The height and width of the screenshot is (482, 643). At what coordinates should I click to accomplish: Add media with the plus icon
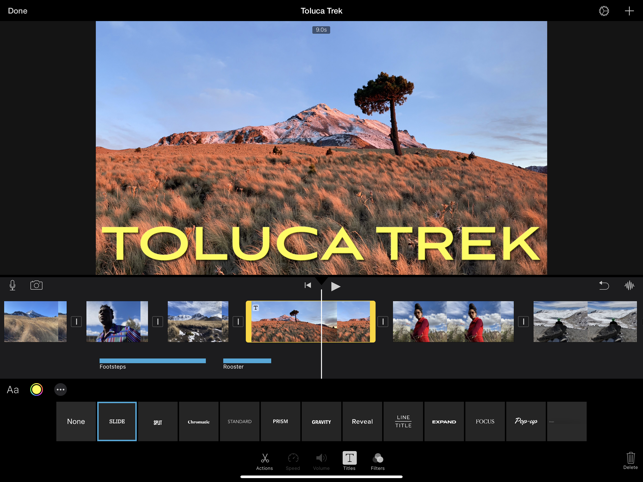point(629,11)
